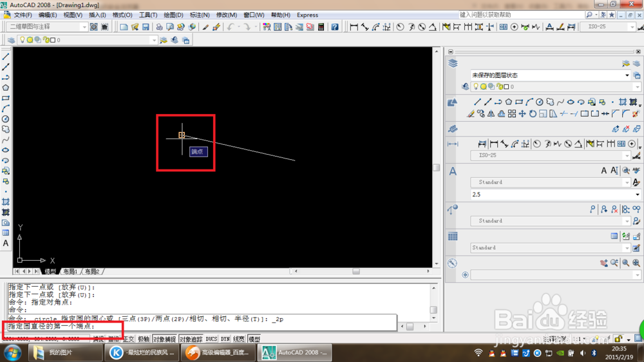Viewport: 644px width, 362px height.
Task: Click the Match Properties brush icon
Action: pos(205,27)
